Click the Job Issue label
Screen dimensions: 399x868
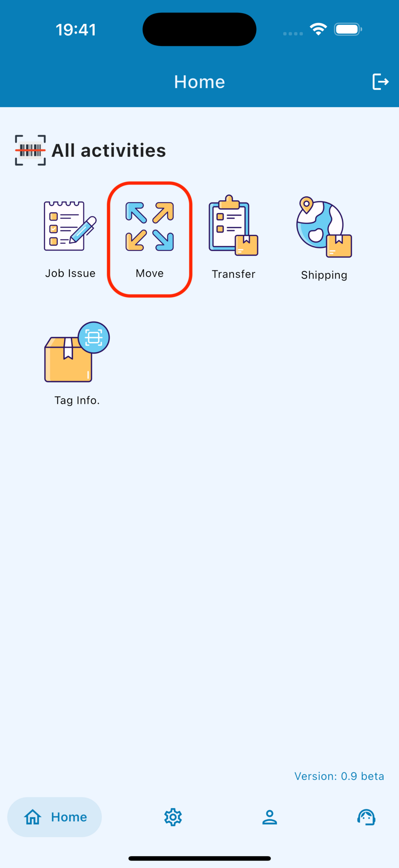point(71,273)
